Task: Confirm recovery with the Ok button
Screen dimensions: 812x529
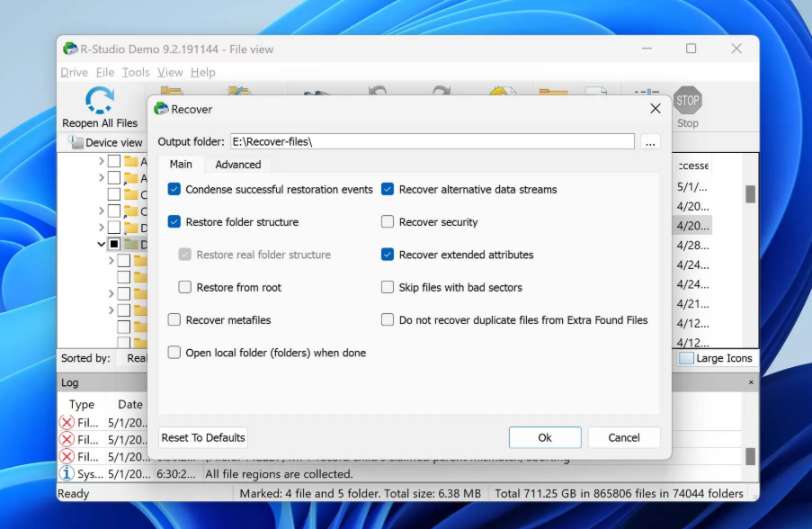Action: pyautogui.click(x=545, y=437)
